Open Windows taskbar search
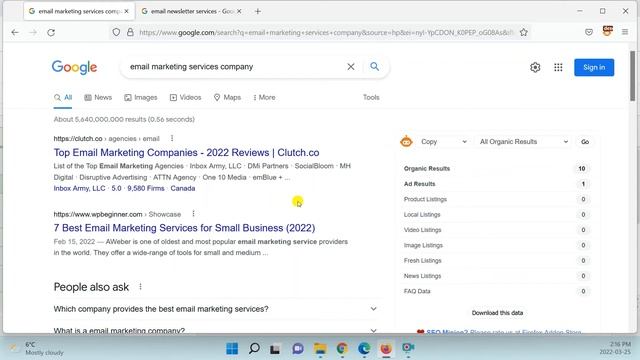The height and width of the screenshot is (360, 640). [x=254, y=349]
